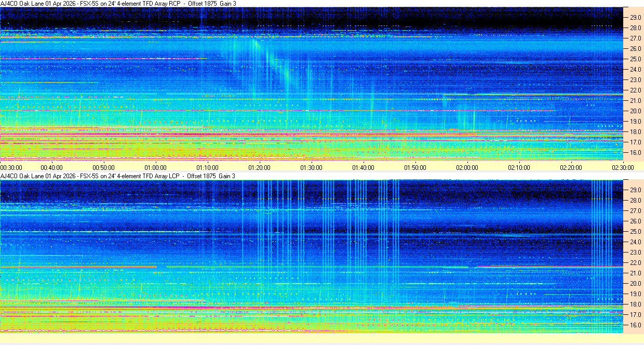This screenshot has height=345, width=644.
Task: Click the 23.0 frequency label on RCP panel
Action: 635,79
